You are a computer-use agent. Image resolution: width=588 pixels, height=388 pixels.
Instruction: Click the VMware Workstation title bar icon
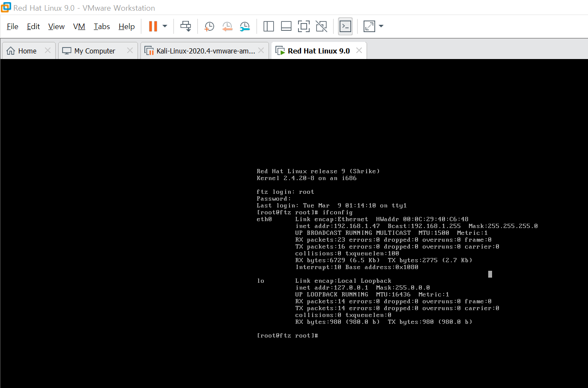click(x=6, y=7)
